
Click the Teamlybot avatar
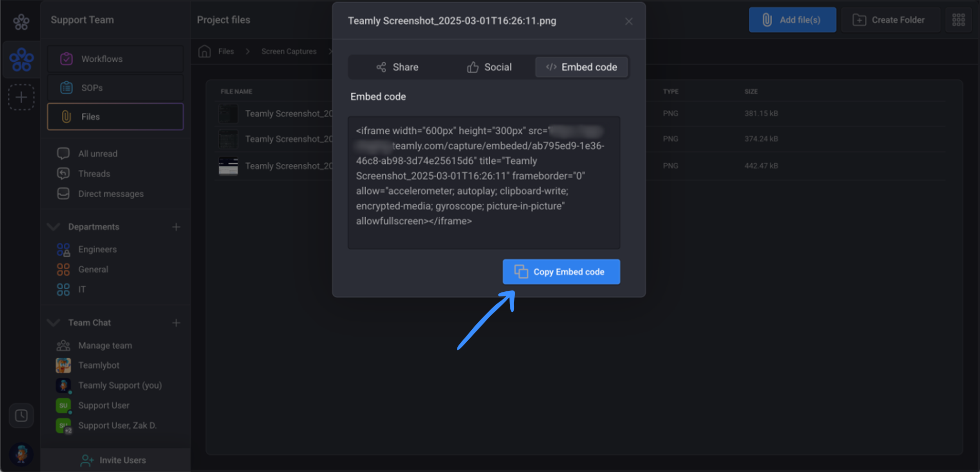[63, 365]
